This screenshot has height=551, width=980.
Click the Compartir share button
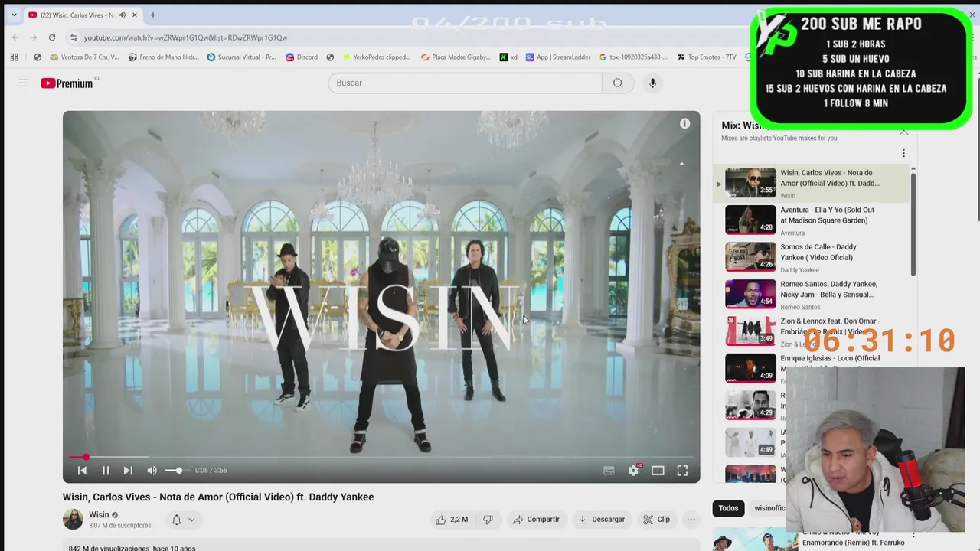(536, 520)
